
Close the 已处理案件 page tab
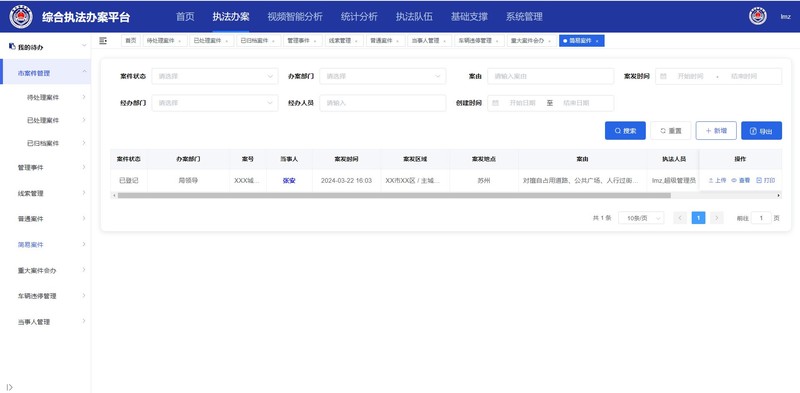click(x=227, y=41)
